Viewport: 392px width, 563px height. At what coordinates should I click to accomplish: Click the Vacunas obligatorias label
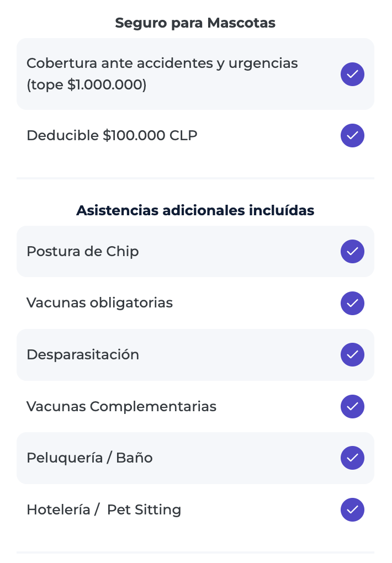click(x=99, y=302)
